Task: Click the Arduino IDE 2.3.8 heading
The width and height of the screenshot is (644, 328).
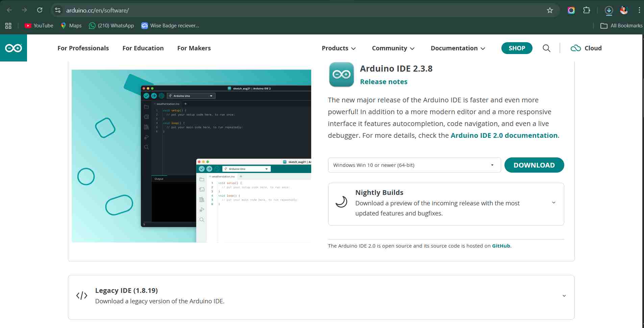Action: (396, 69)
